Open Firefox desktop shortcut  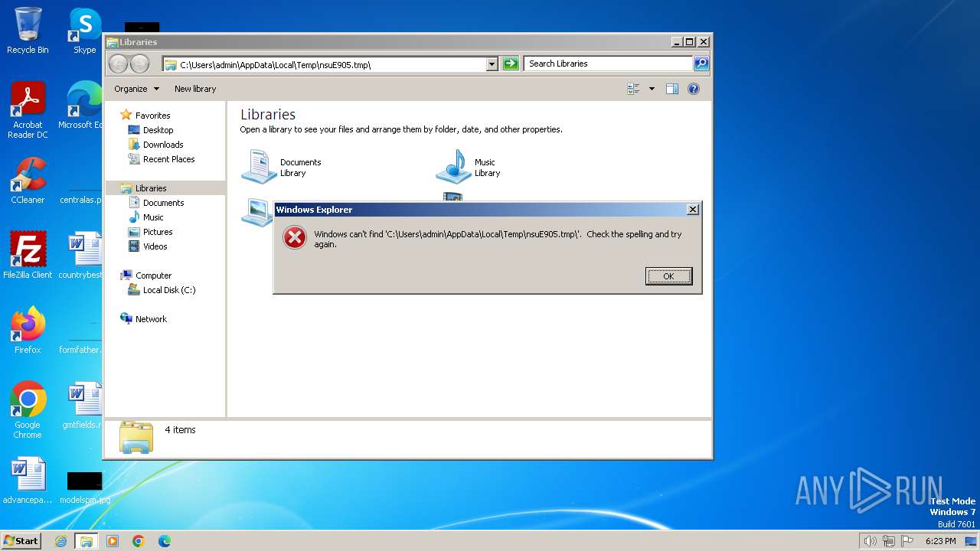(x=28, y=330)
